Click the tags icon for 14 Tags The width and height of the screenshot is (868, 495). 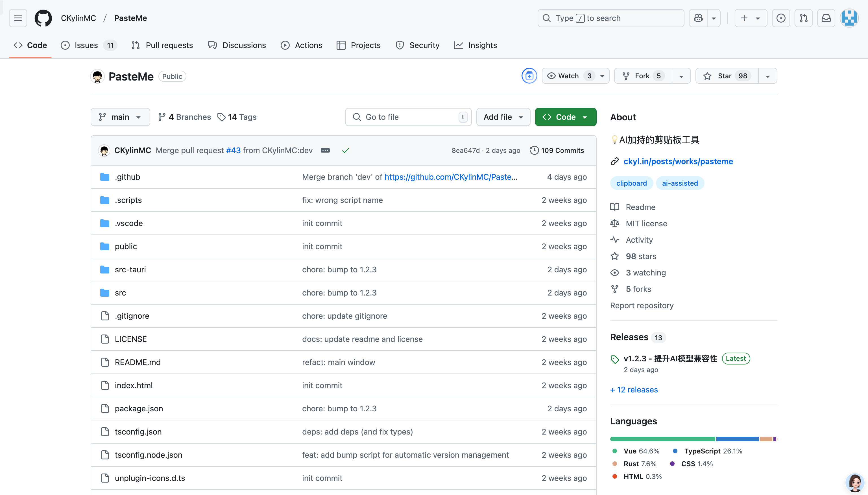[x=221, y=117]
